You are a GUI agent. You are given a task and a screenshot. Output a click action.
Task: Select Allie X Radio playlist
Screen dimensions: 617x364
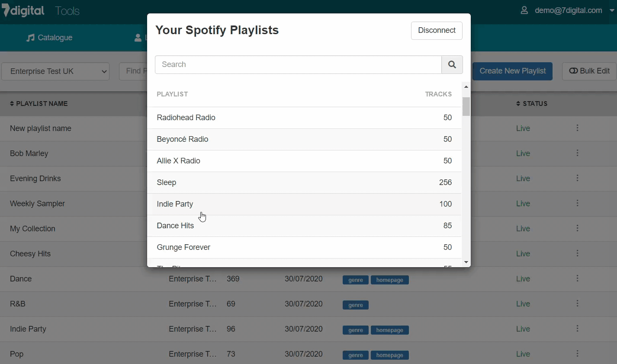click(x=304, y=161)
